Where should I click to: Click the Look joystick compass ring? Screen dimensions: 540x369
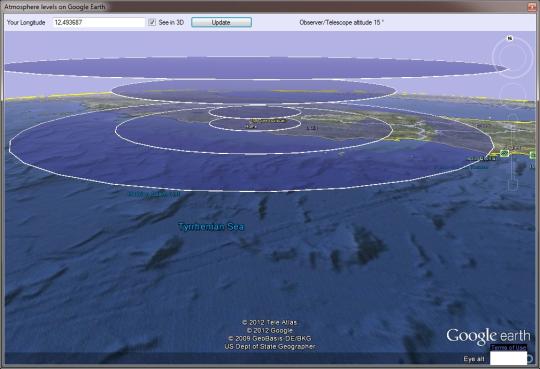tap(513, 58)
